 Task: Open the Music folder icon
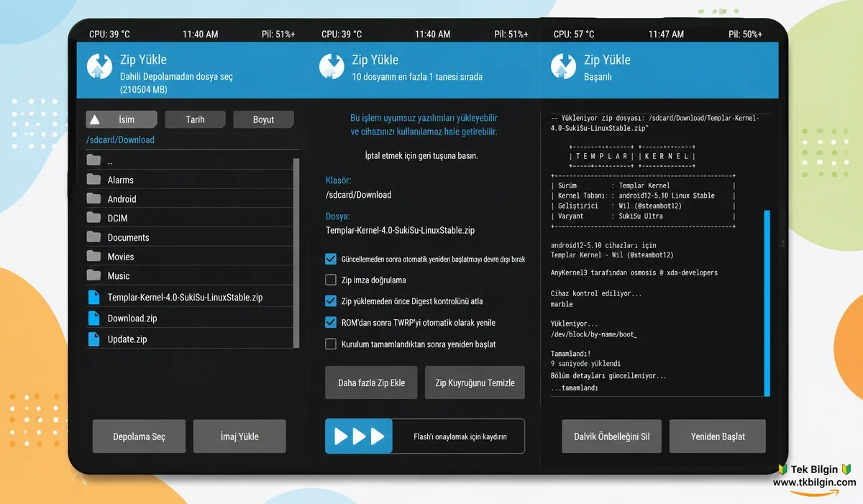pos(93,275)
